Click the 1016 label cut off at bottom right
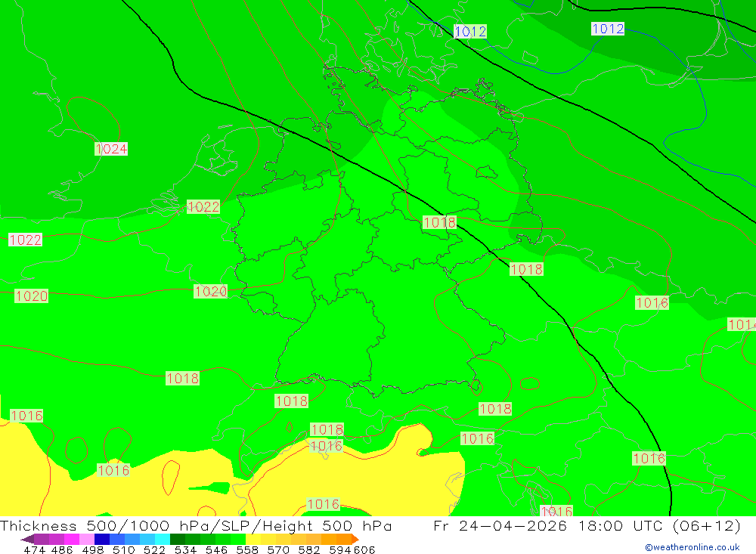Image resolution: width=756 pixels, height=554 pixels. click(557, 511)
